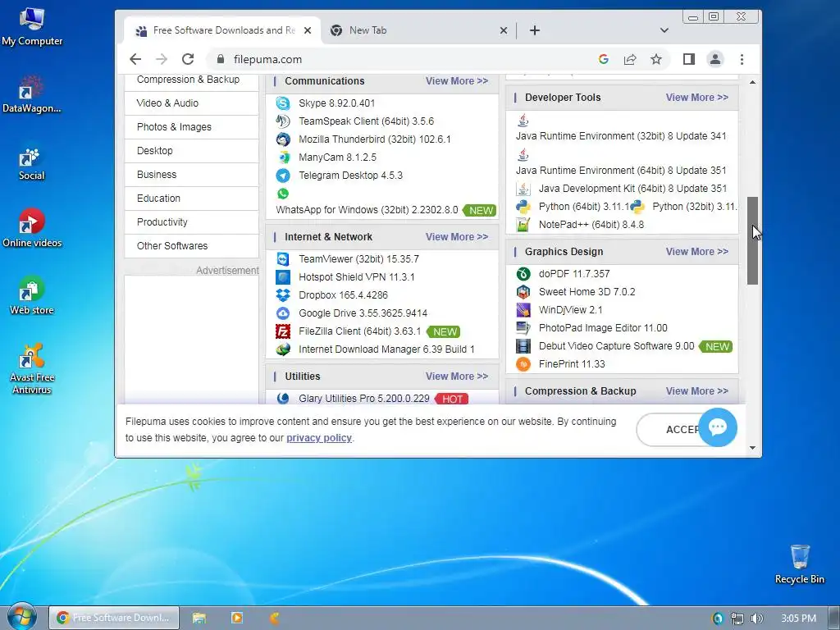Click the Skype icon in Communications
840x630 pixels.
pos(283,103)
